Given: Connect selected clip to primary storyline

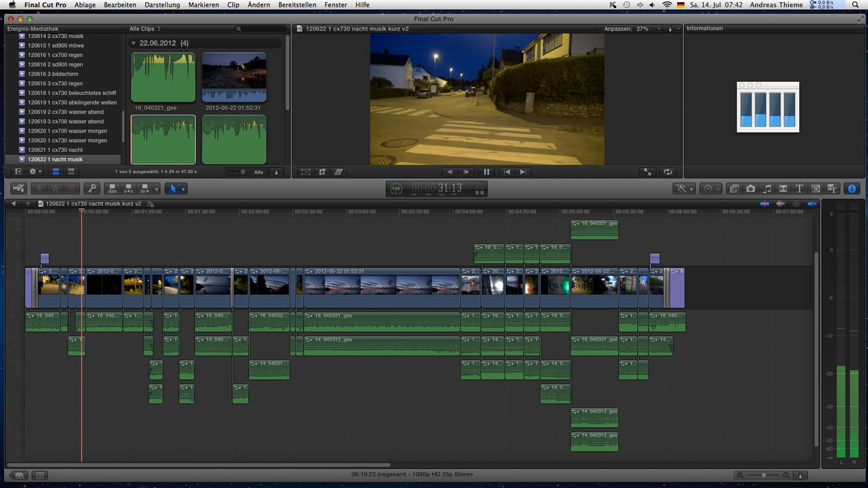Looking at the screenshot, I should click(x=112, y=188).
